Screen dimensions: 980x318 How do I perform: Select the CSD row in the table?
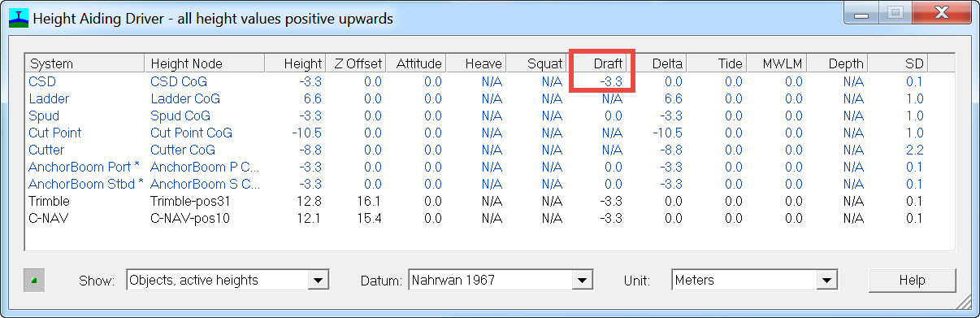pyautogui.click(x=490, y=81)
